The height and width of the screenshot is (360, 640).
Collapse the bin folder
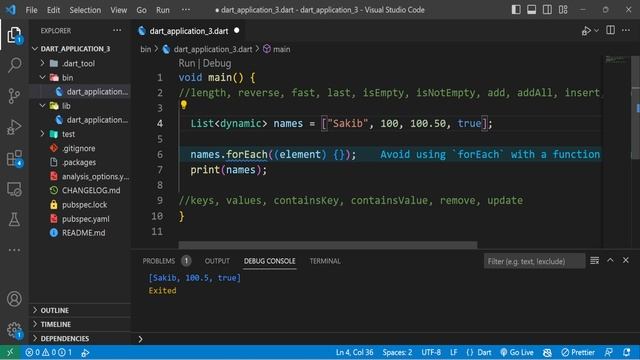coord(42,77)
